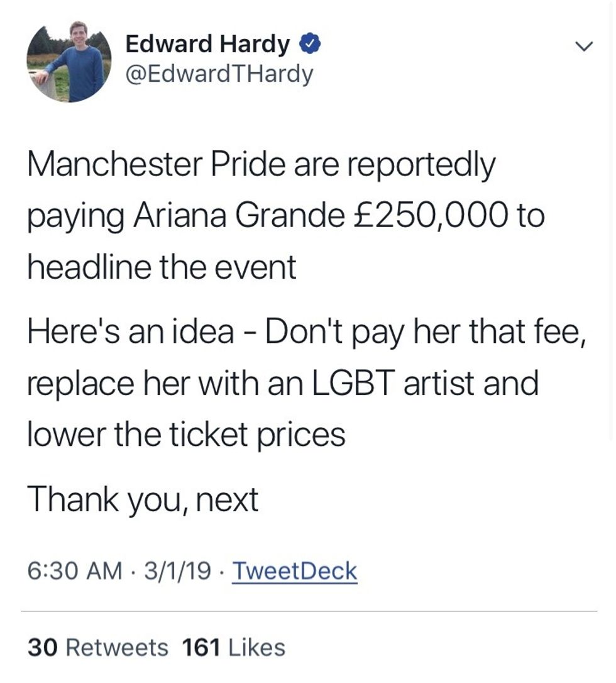Click the 6:30 AM timestamp
The image size is (616, 683).
click(75, 571)
